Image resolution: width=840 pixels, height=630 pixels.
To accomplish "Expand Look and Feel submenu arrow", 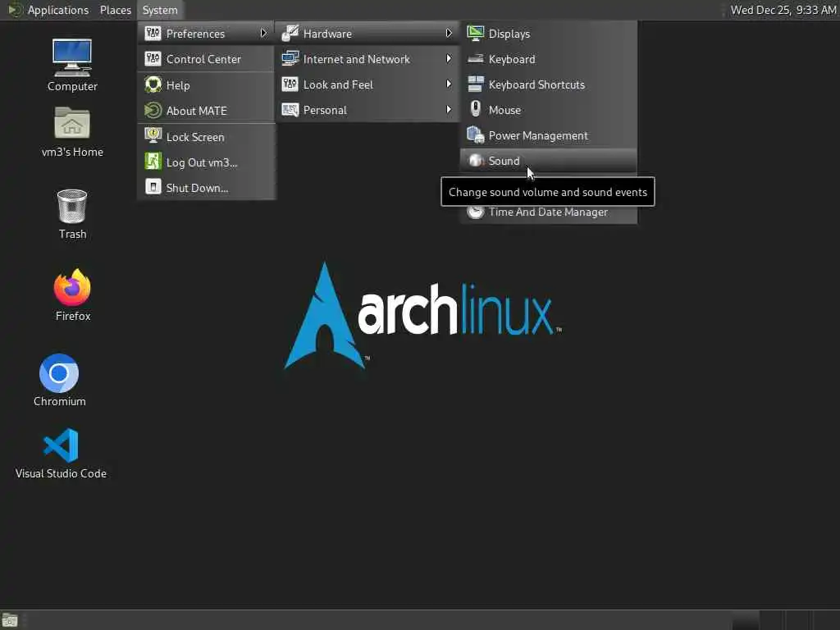I will [x=449, y=84].
